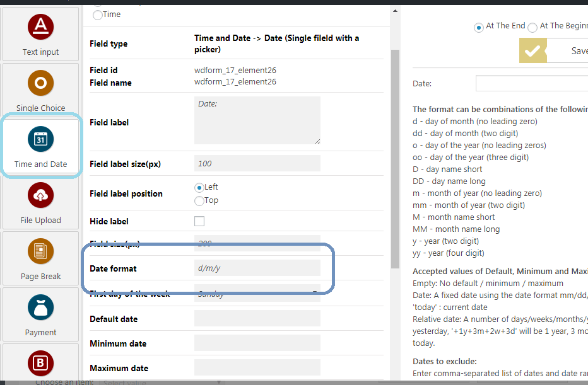588x385 pixels.
Task: Select the Left label position radio
Action: point(199,187)
